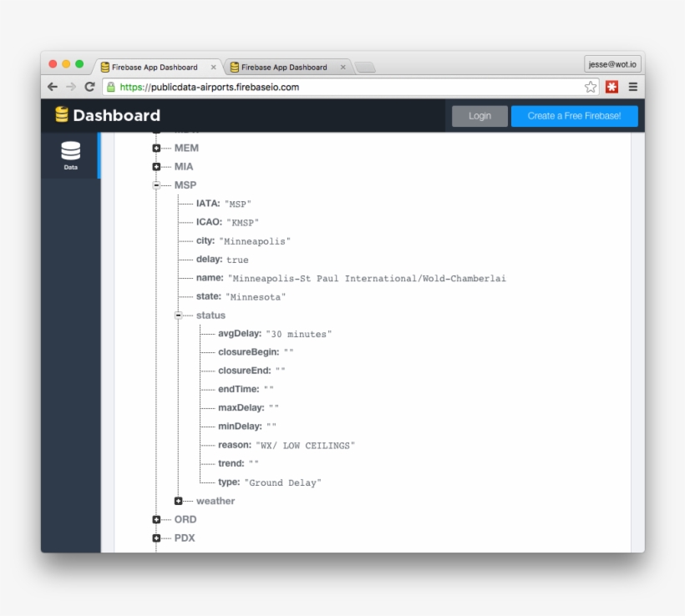
Task: Open a new browser tab
Action: click(x=365, y=68)
